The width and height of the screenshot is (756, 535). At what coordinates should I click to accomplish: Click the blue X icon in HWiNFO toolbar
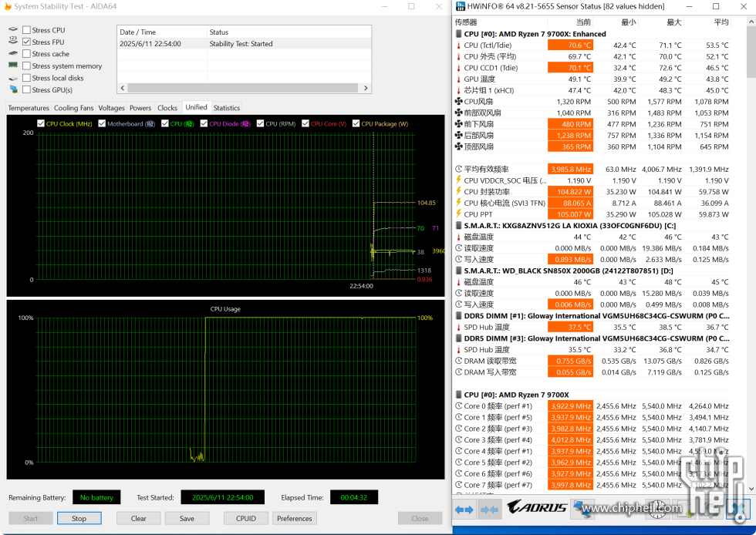(x=738, y=510)
